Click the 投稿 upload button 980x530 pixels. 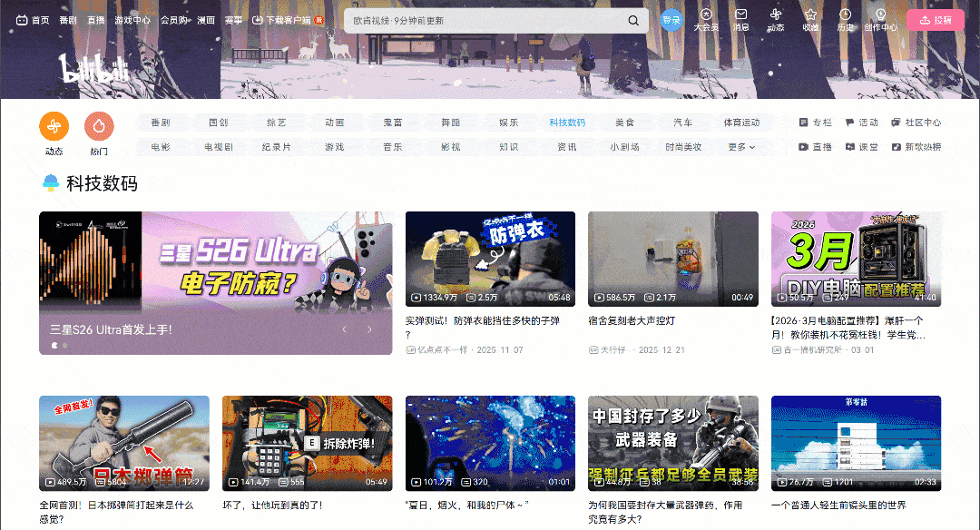(935, 20)
